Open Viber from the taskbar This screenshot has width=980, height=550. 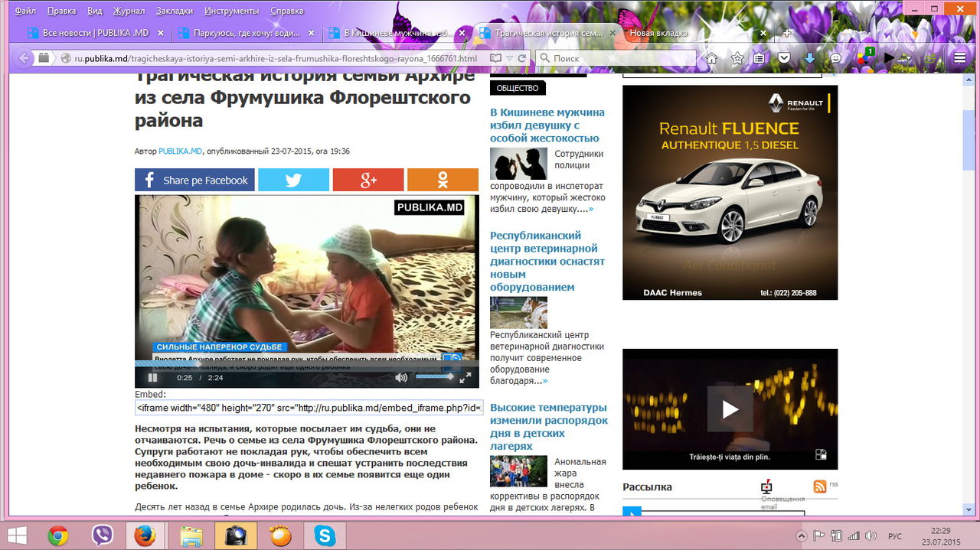click(102, 535)
